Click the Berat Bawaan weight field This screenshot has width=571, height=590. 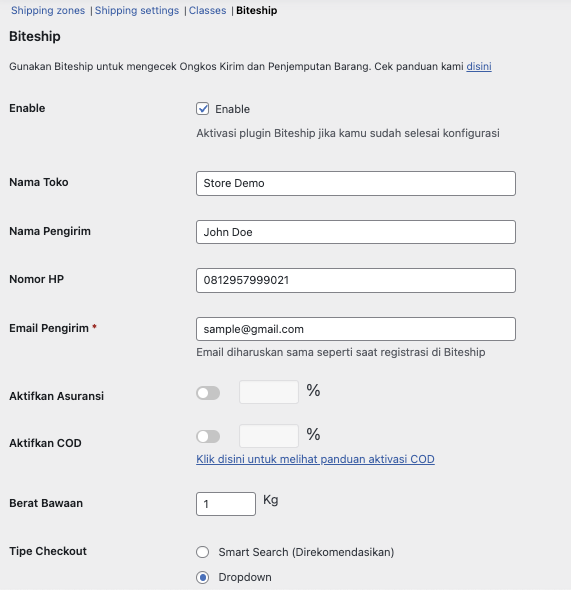coord(226,504)
